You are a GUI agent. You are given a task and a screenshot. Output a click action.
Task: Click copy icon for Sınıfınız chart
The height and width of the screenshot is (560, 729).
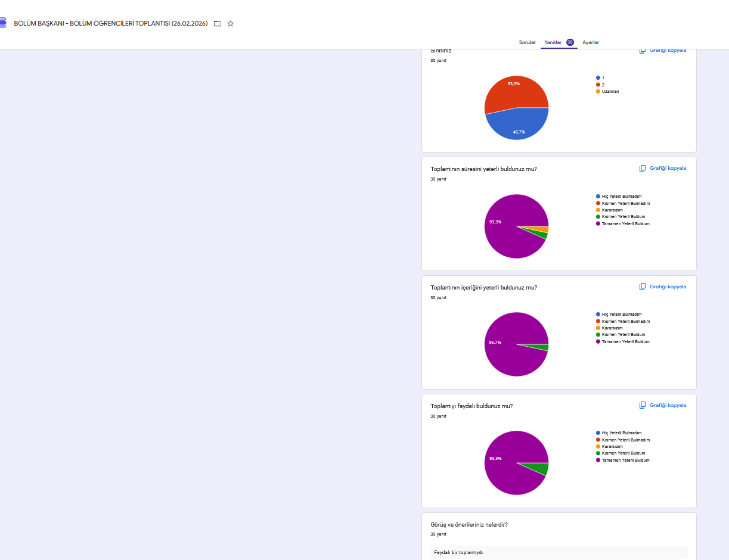tap(643, 51)
